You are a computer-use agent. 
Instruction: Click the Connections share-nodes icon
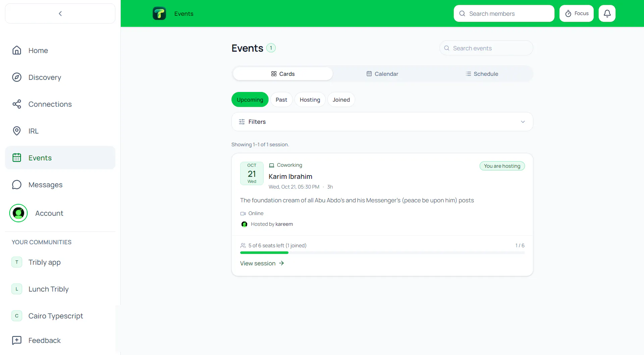point(17,104)
